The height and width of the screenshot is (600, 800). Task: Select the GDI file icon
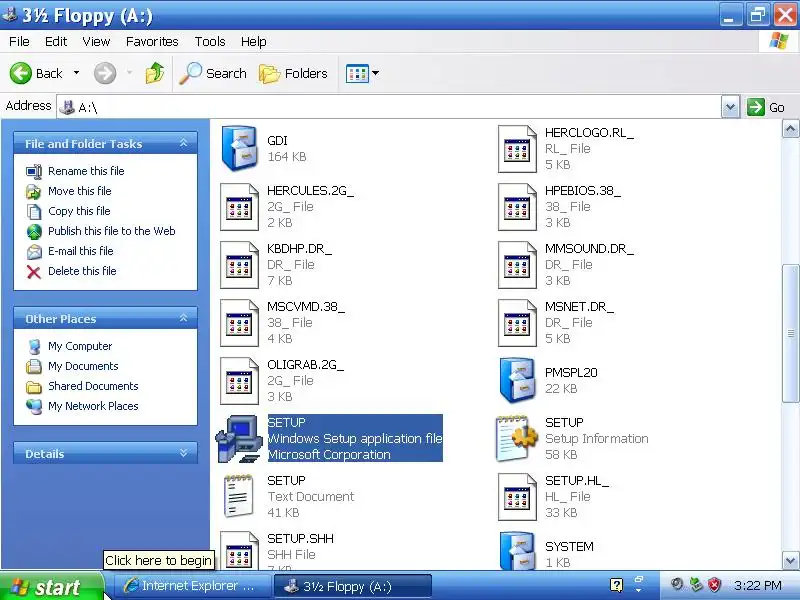tap(239, 148)
